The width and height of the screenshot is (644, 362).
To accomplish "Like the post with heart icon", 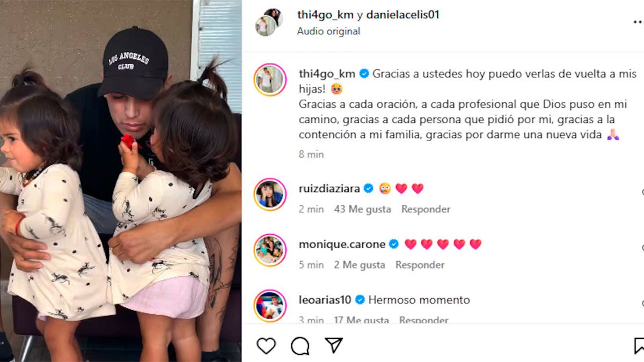I will [x=266, y=346].
